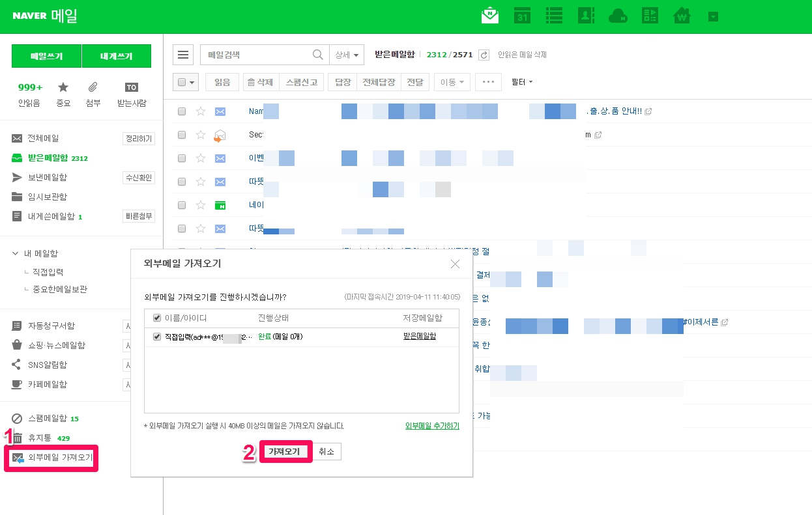Check the first email's checkbox

pyautogui.click(x=182, y=111)
